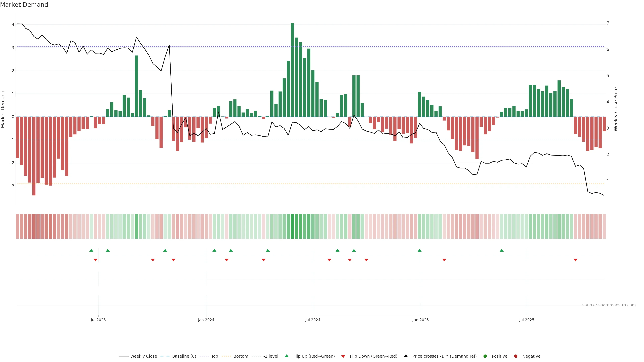Toggle the Weekly Close legend entry
This screenshot has width=644, height=362.
click(x=144, y=356)
